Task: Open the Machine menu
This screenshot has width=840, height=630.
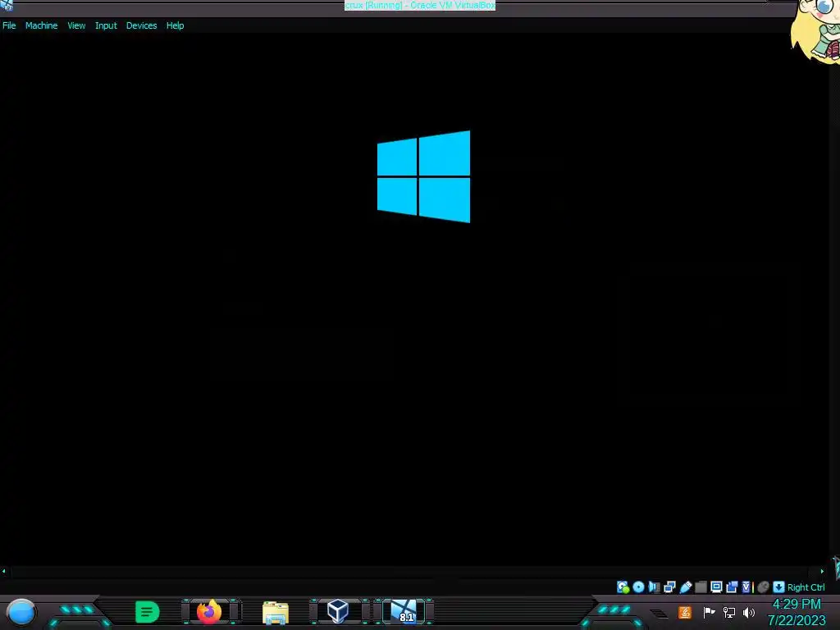Action: 41,25
